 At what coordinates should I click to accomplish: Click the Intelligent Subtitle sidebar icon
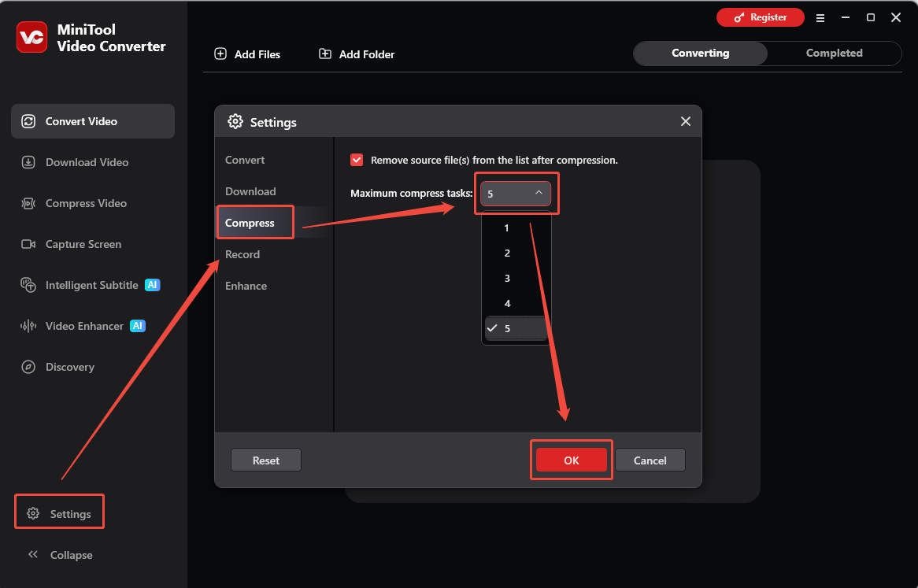pyautogui.click(x=28, y=285)
